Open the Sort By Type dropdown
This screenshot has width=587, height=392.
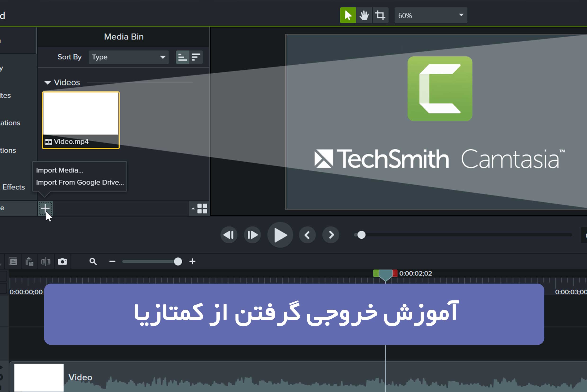[x=129, y=57]
